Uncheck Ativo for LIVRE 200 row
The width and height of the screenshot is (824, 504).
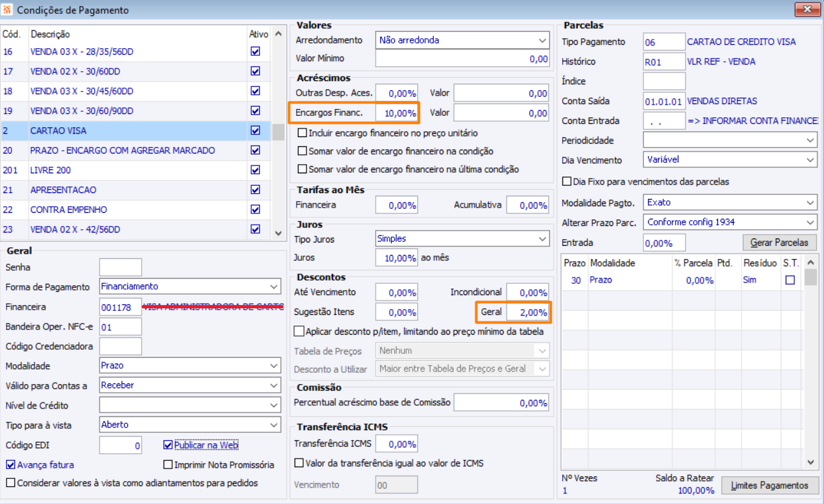256,170
